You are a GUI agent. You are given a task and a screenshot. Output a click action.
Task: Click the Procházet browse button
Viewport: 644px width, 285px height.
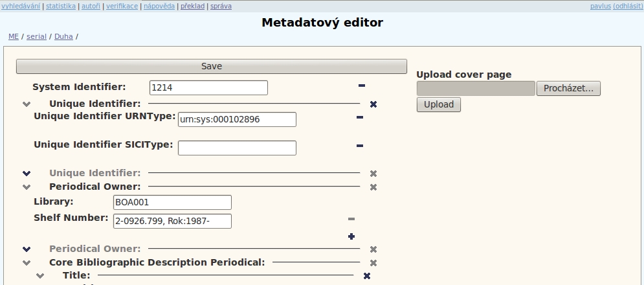(568, 88)
